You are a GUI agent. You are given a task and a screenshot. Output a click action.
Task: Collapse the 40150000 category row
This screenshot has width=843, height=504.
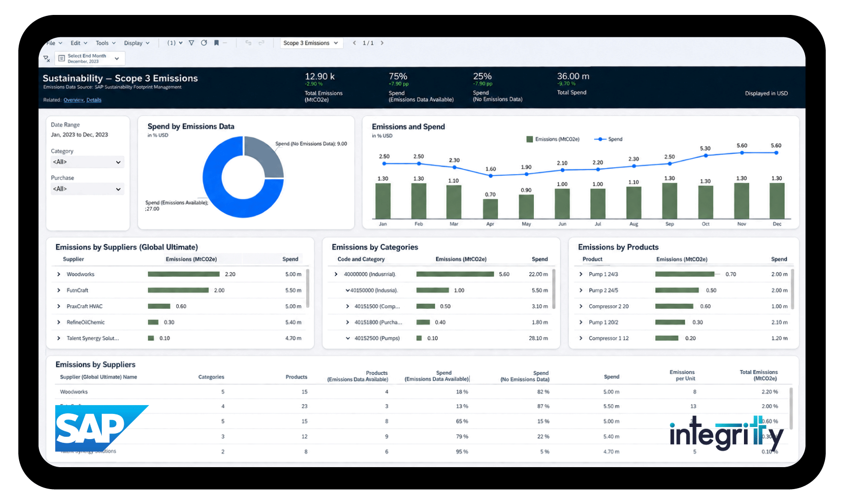click(x=347, y=290)
